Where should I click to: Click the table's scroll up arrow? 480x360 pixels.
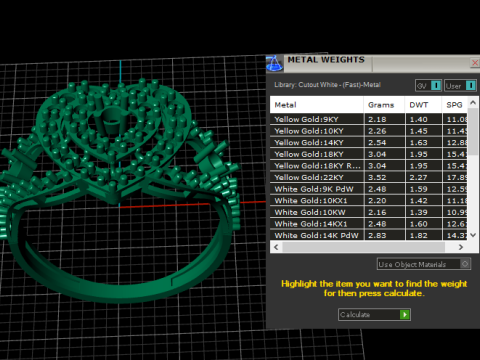coord(473,103)
